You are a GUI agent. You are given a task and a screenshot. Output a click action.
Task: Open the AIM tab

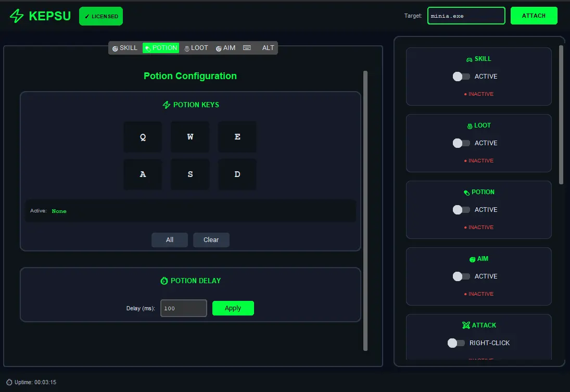[226, 48]
